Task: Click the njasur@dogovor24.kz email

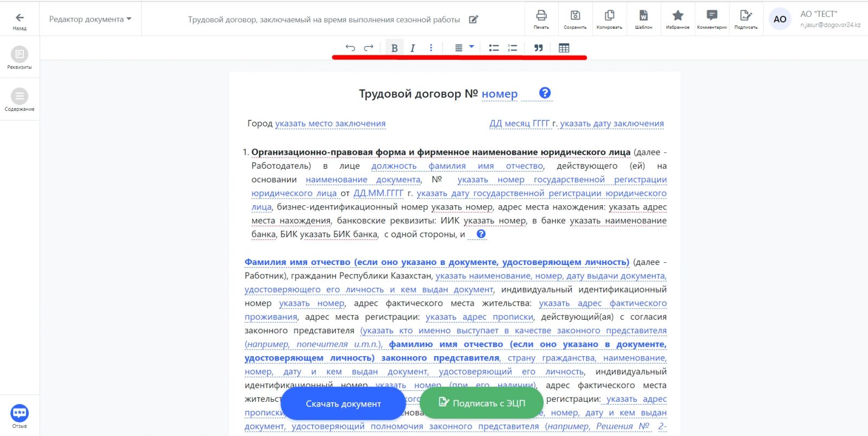Action: tap(831, 25)
